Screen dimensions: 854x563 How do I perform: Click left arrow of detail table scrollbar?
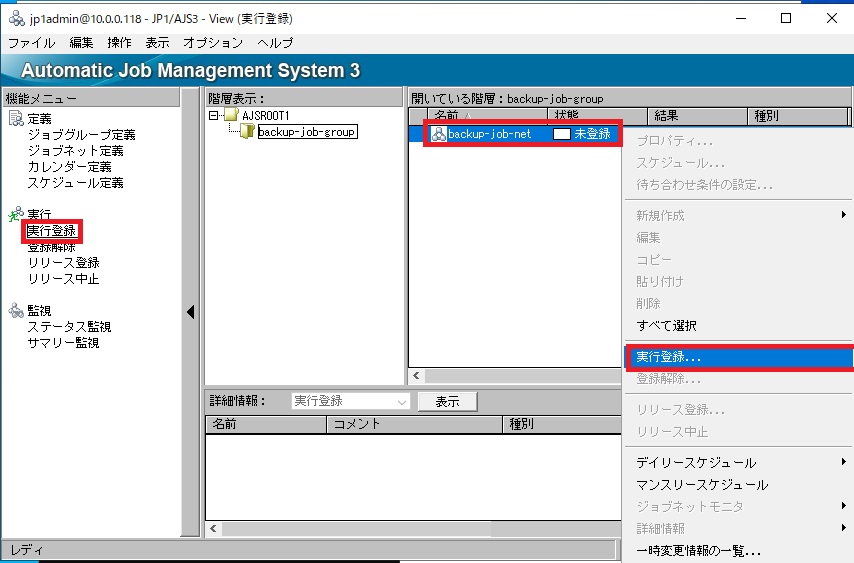pyautogui.click(x=214, y=528)
